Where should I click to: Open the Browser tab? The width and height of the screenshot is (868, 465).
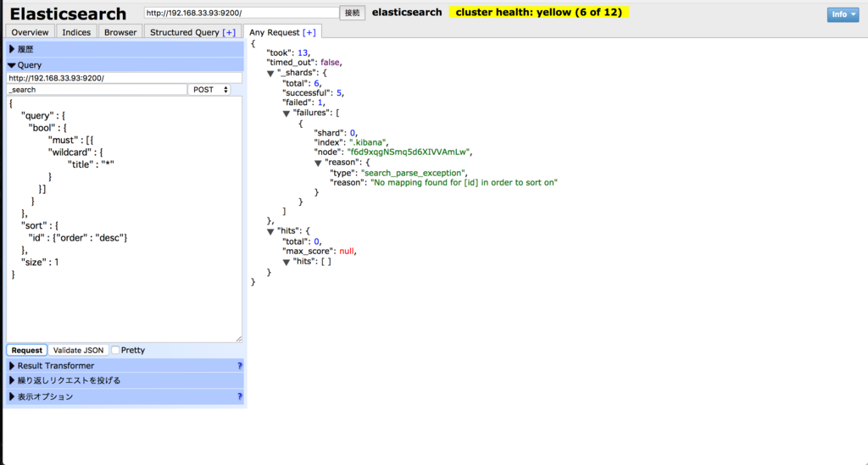tap(120, 32)
